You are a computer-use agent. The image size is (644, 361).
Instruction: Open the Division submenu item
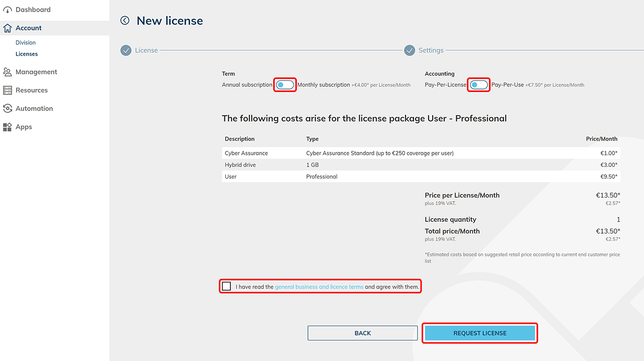pos(26,43)
